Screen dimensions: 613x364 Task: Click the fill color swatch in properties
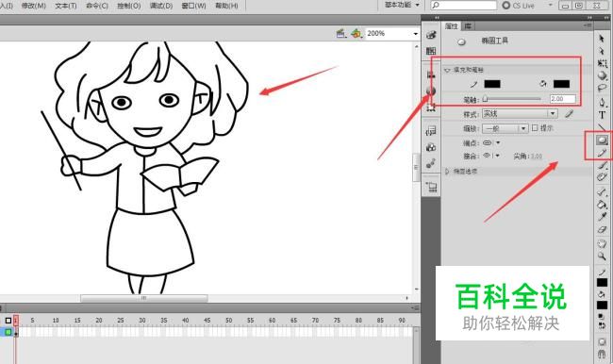click(561, 84)
